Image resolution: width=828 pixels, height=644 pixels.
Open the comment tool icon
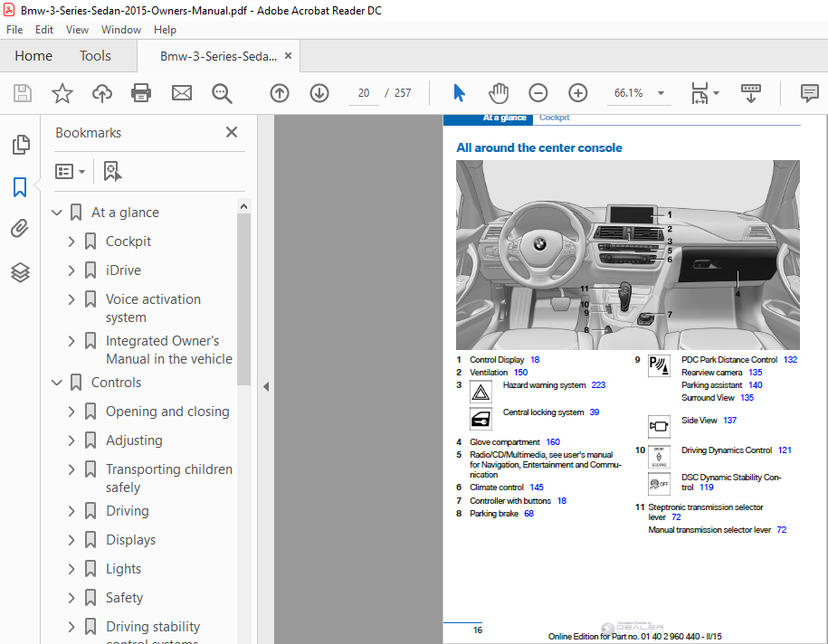[810, 93]
